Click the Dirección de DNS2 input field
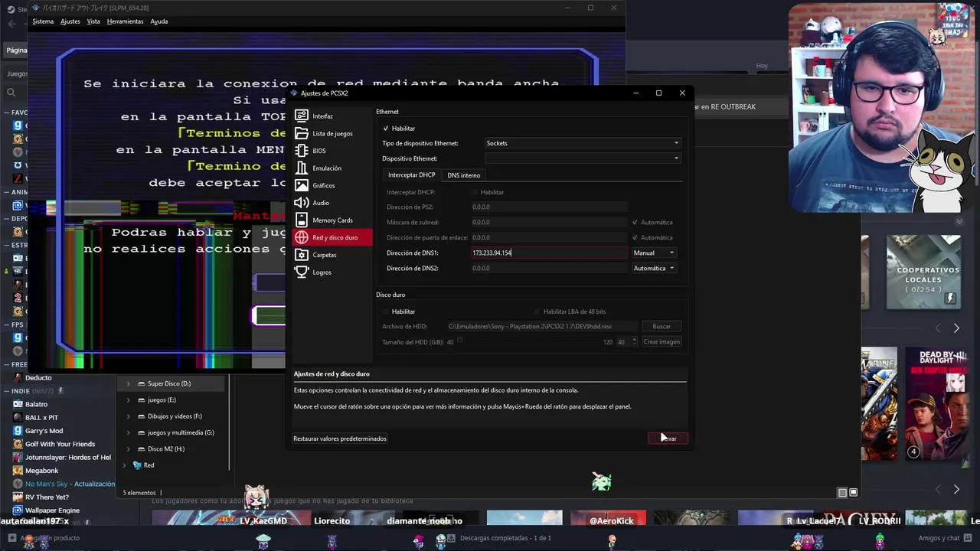The image size is (980, 551). (549, 268)
